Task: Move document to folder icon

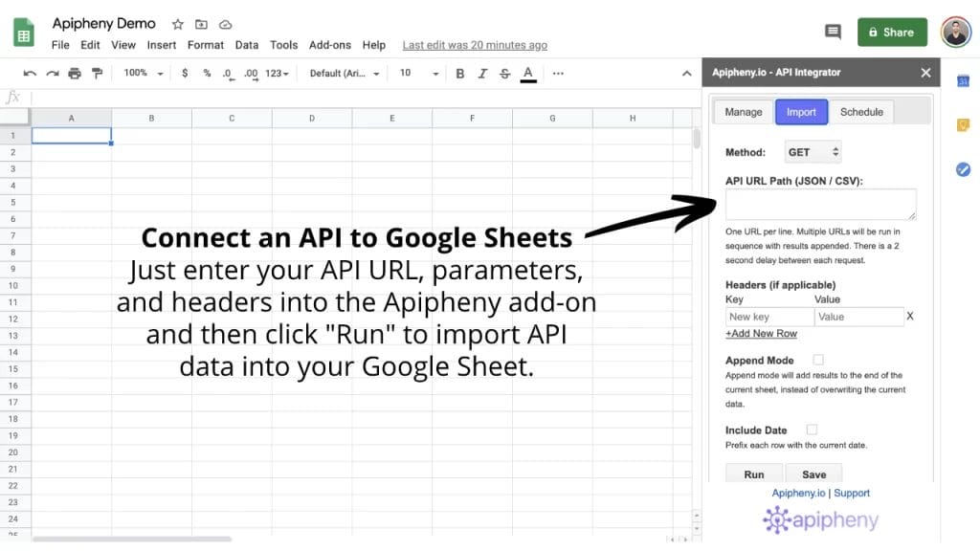Action: click(x=201, y=24)
